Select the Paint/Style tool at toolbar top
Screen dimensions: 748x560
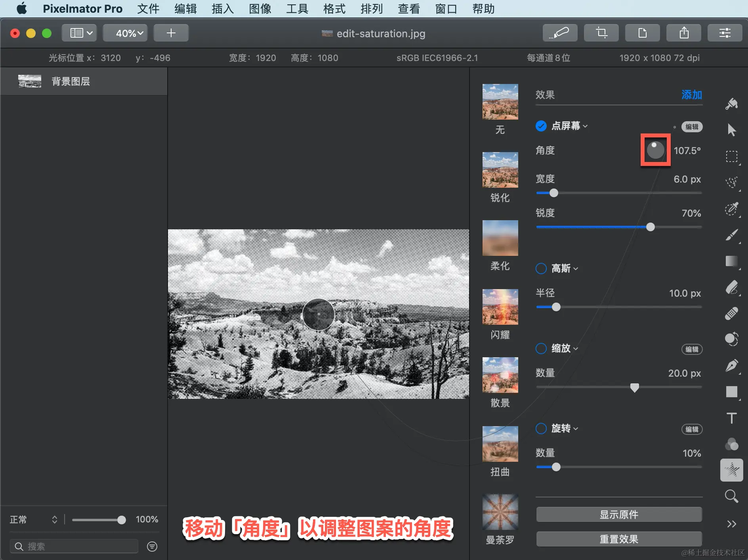pyautogui.click(x=731, y=104)
